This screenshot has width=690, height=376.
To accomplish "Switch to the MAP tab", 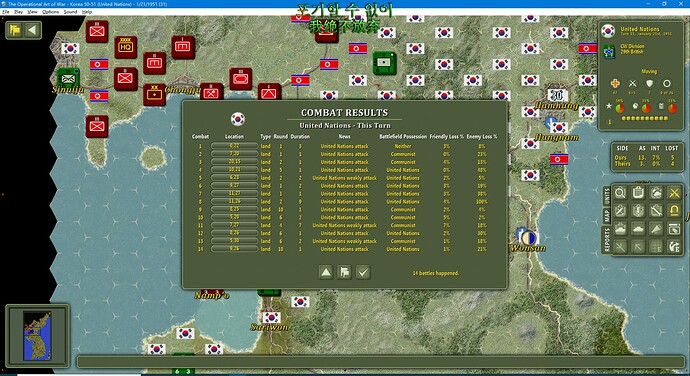I will (607, 215).
